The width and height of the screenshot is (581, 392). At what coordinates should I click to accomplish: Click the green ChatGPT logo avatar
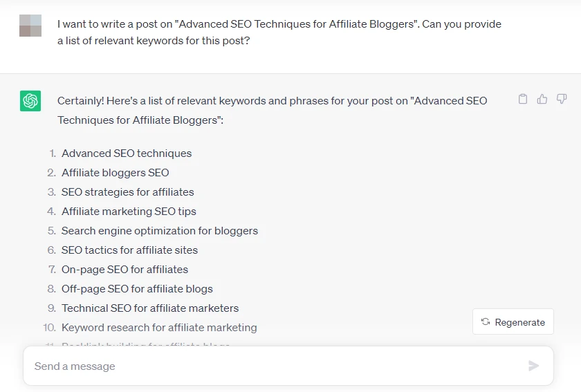[30, 101]
